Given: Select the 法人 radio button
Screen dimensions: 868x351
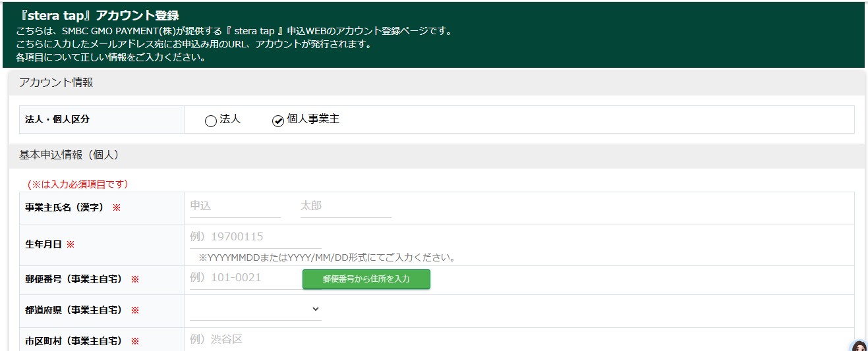Looking at the screenshot, I should click(211, 121).
